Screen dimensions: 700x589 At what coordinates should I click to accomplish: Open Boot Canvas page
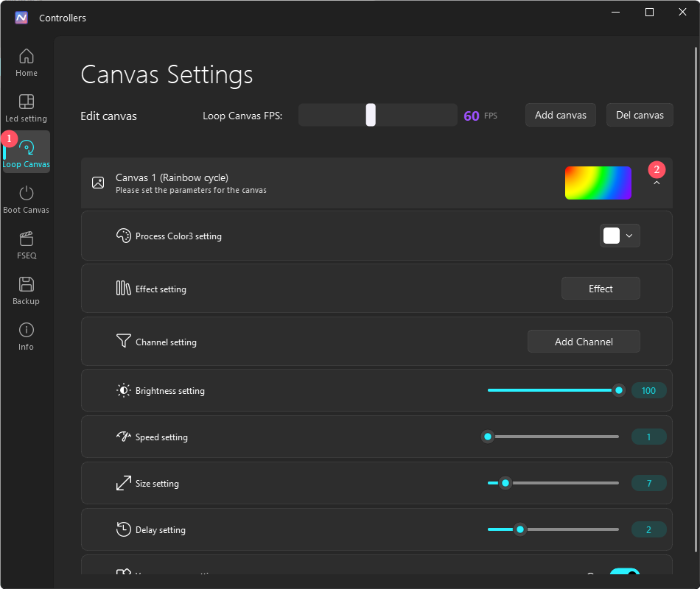(27, 200)
